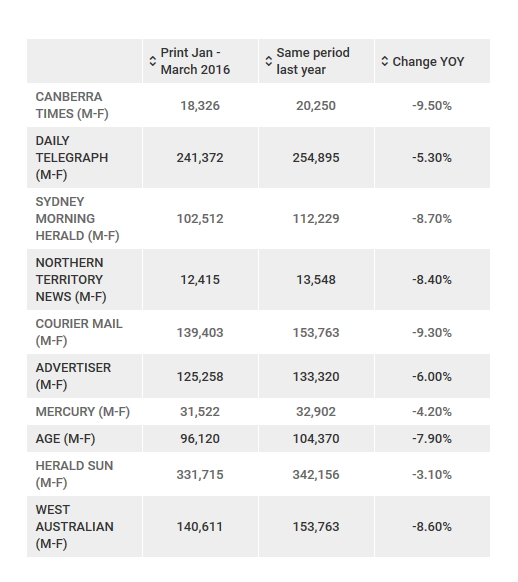Click the Sydney Morning Herald (M-F) label
The height and width of the screenshot is (582, 518).
pos(77,219)
